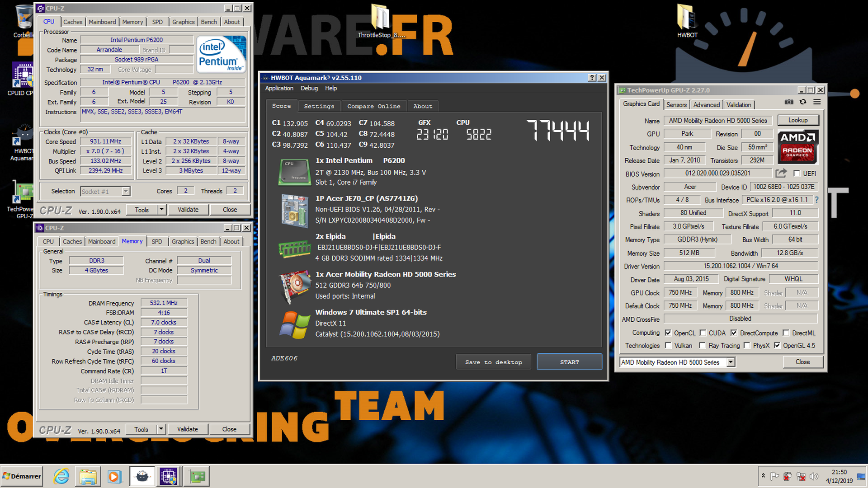Click the BIOS version share/export icon

781,173
